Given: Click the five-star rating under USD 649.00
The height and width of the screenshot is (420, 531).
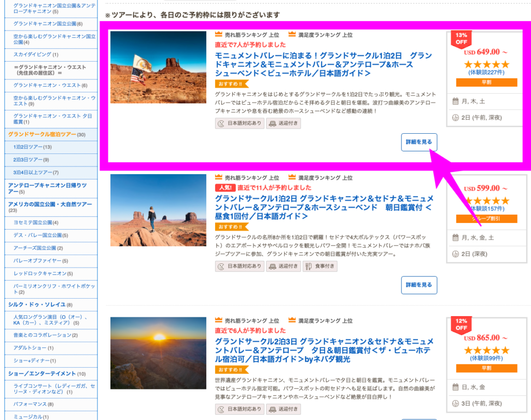Looking at the screenshot, I should (x=486, y=64).
